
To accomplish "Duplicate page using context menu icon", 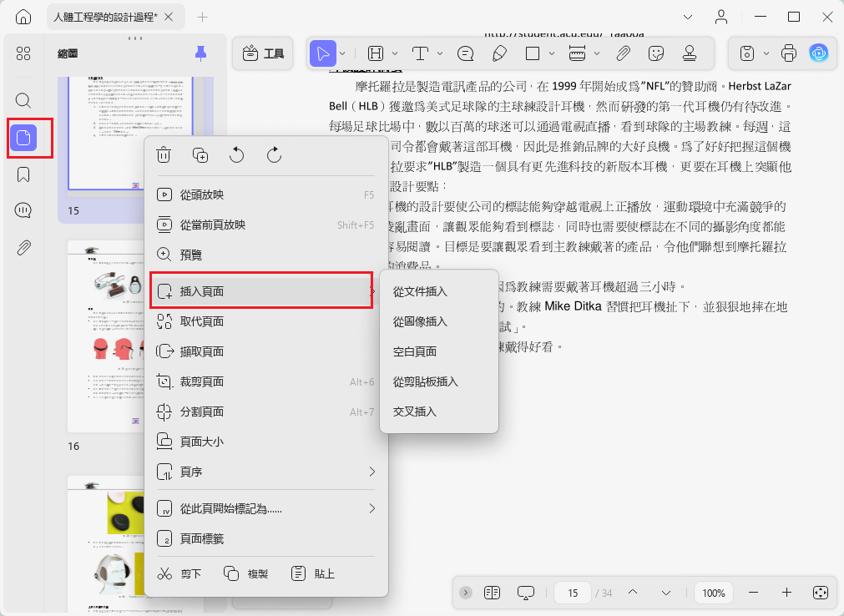I will click(200, 155).
